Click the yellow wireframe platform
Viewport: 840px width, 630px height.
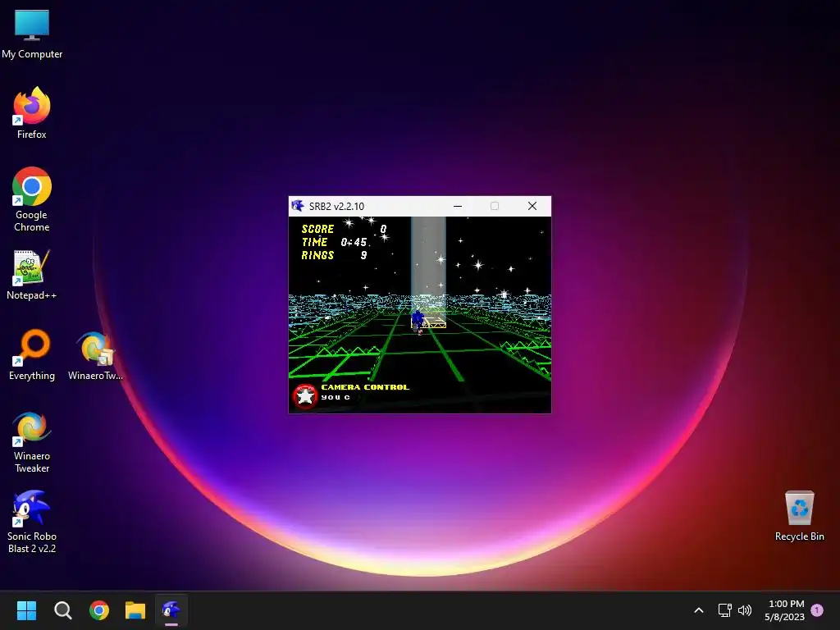coord(434,322)
